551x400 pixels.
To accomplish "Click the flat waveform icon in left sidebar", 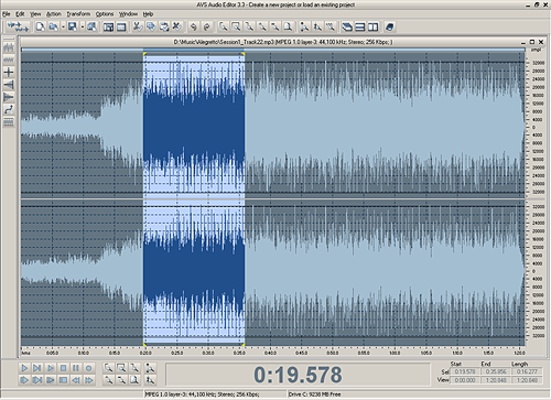I will [8, 60].
